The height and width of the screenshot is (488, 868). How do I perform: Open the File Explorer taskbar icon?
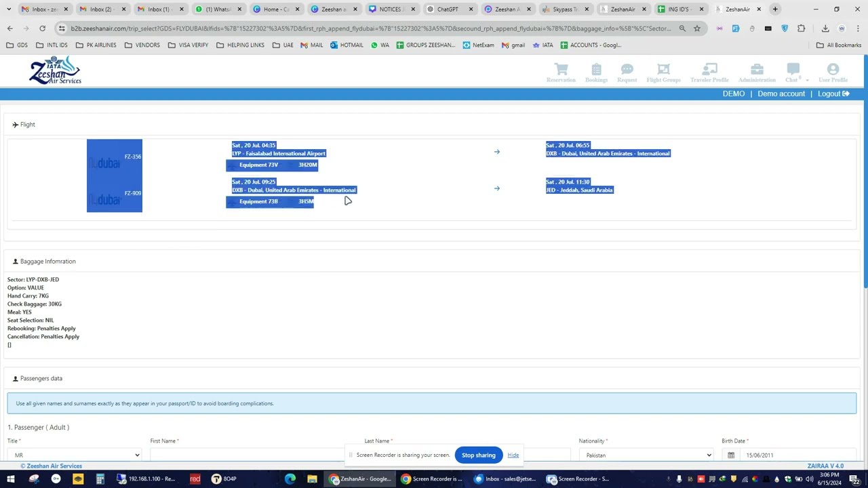[312, 479]
